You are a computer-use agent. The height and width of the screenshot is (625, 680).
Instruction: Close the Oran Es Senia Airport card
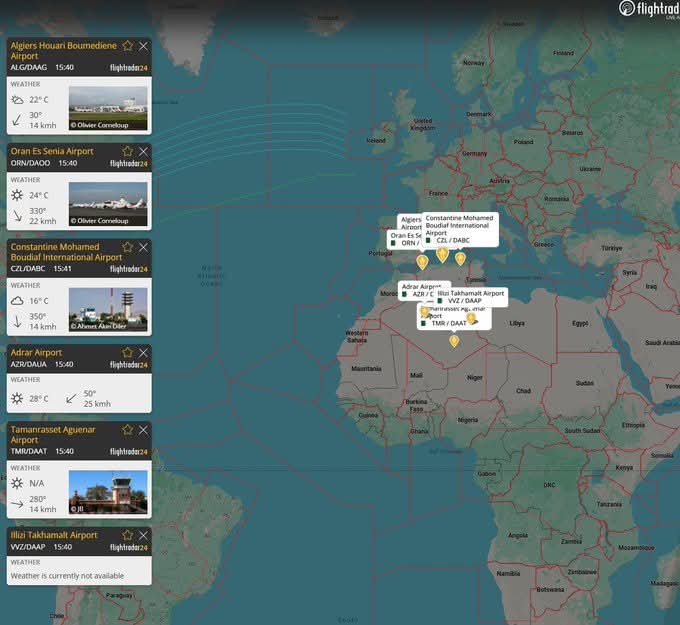pyautogui.click(x=143, y=151)
